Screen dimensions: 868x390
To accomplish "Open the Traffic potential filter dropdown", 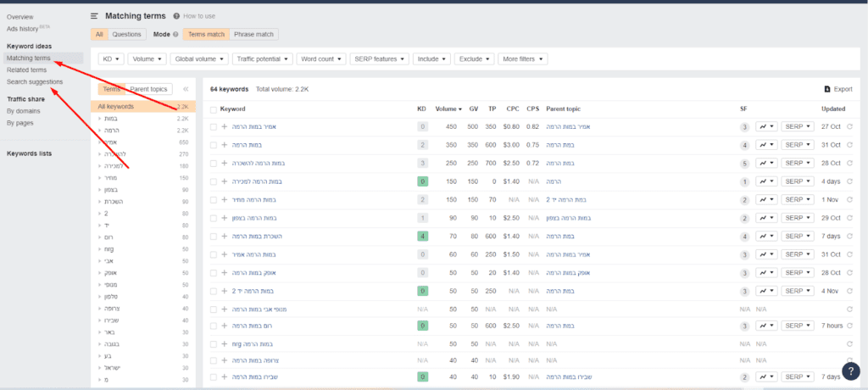I will click(x=263, y=58).
